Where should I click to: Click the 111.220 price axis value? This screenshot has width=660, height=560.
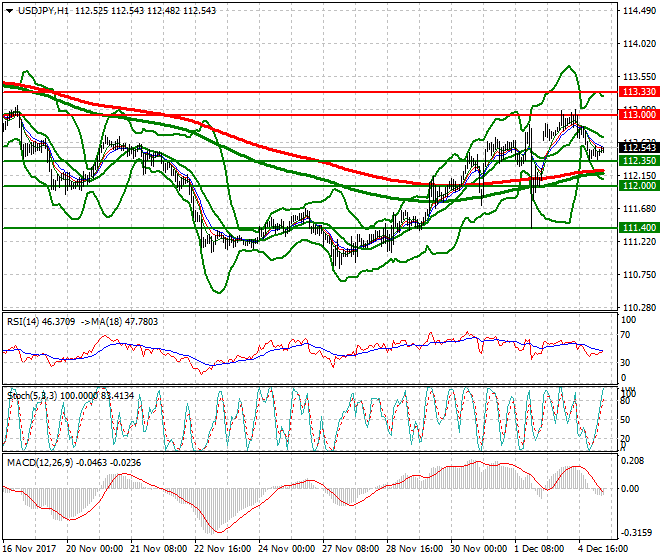coord(639,242)
